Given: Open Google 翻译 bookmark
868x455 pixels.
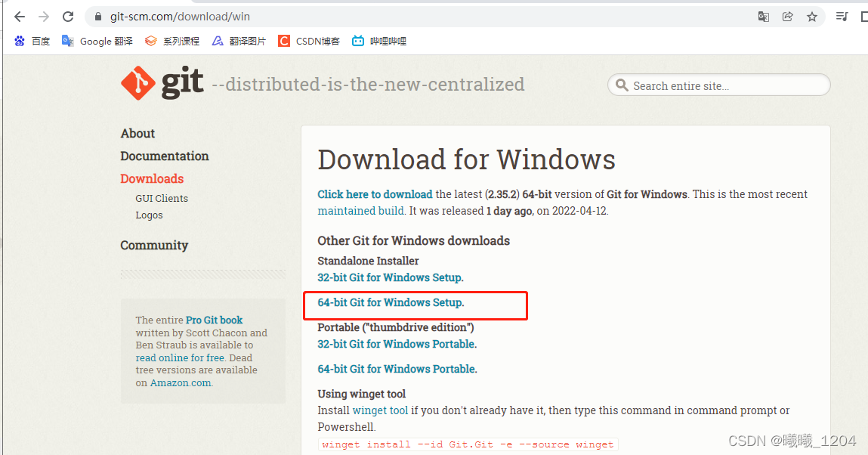Looking at the screenshot, I should [97, 41].
